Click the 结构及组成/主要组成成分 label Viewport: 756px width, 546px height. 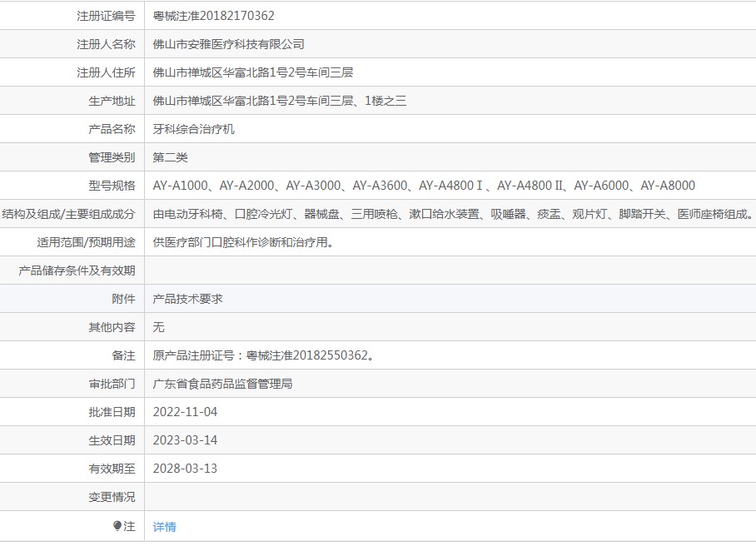pyautogui.click(x=68, y=214)
